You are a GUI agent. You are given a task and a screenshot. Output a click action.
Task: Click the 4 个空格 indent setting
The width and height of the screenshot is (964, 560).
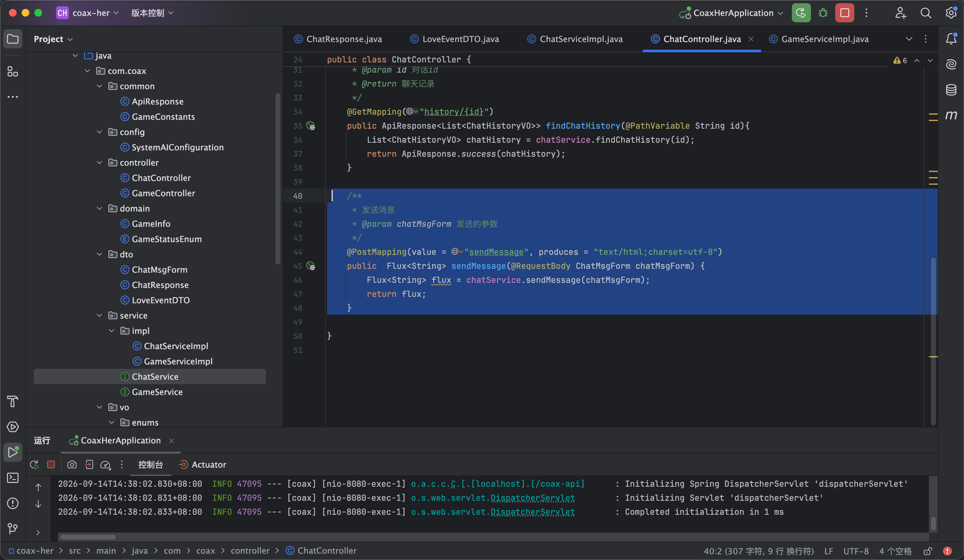click(x=895, y=551)
